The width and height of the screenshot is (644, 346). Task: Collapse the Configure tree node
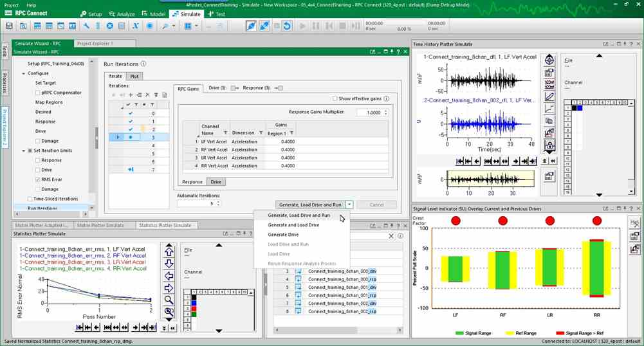22,73
